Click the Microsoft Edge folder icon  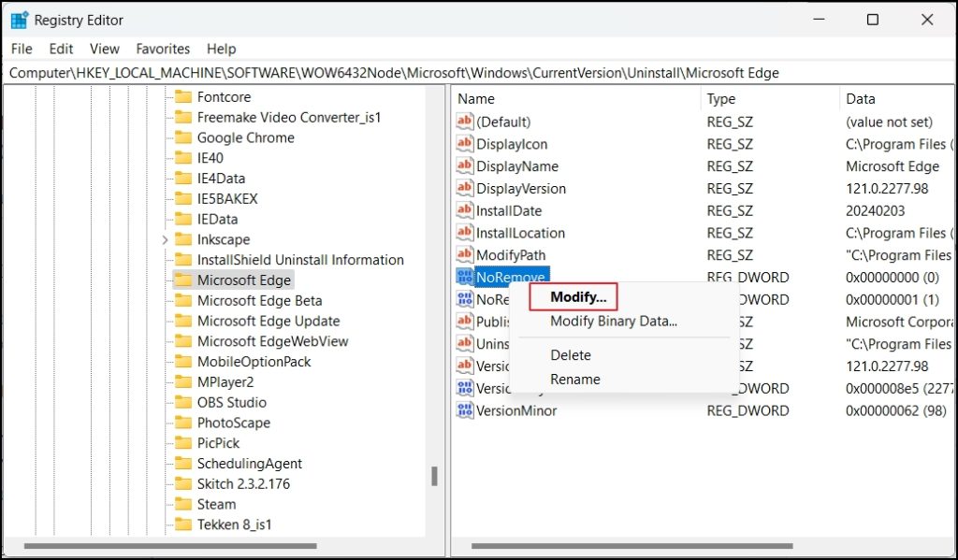pyautogui.click(x=183, y=280)
